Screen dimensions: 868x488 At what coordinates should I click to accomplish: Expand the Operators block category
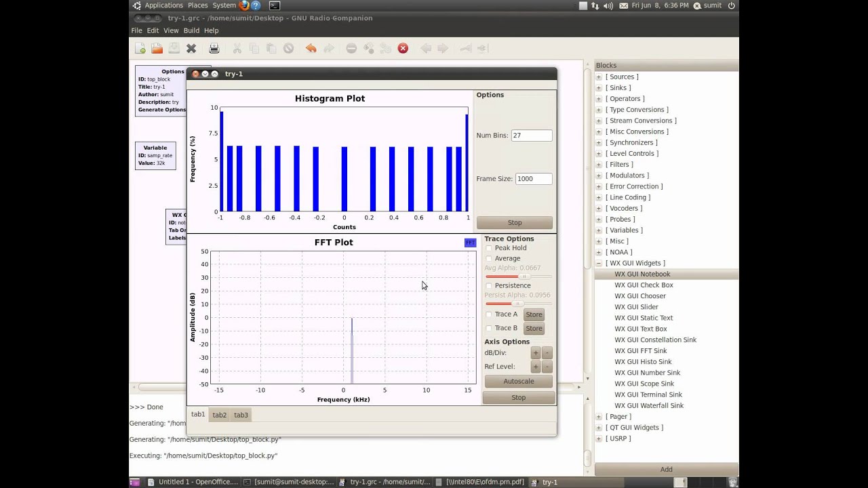pyautogui.click(x=599, y=99)
